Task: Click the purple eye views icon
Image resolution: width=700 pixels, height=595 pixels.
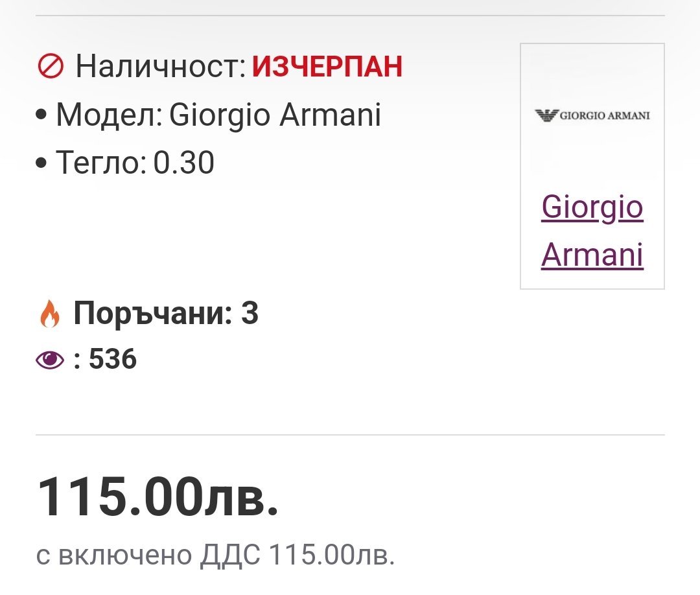Action: [50, 359]
